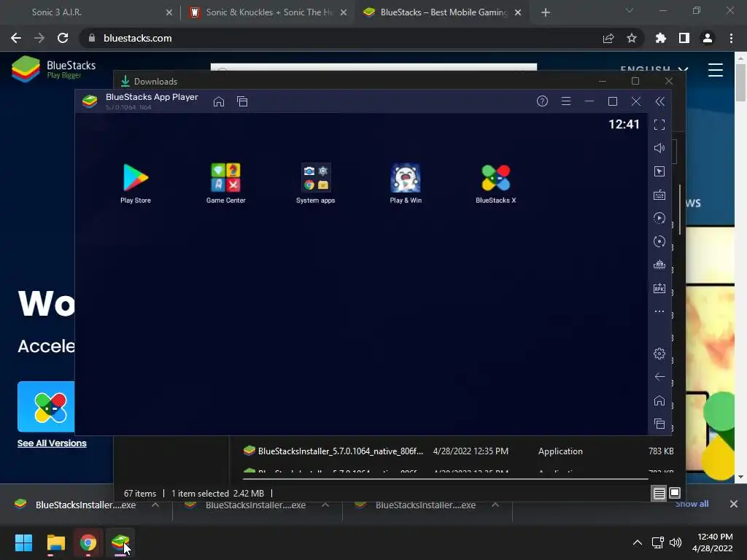Image resolution: width=747 pixels, height=560 pixels.
Task: Open the macro recorder play icon
Action: pos(659,218)
